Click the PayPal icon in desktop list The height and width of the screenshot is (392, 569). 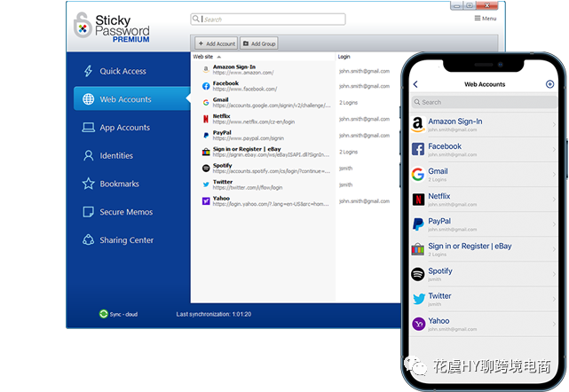[x=206, y=136]
